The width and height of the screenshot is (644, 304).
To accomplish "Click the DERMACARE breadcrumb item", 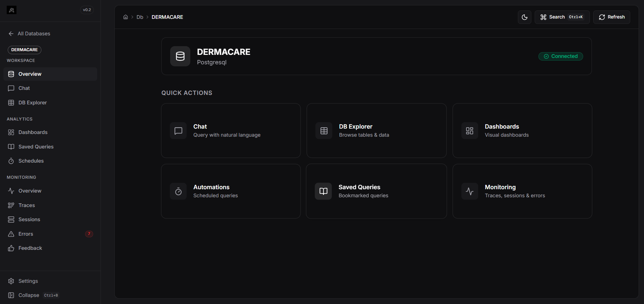I will [167, 17].
